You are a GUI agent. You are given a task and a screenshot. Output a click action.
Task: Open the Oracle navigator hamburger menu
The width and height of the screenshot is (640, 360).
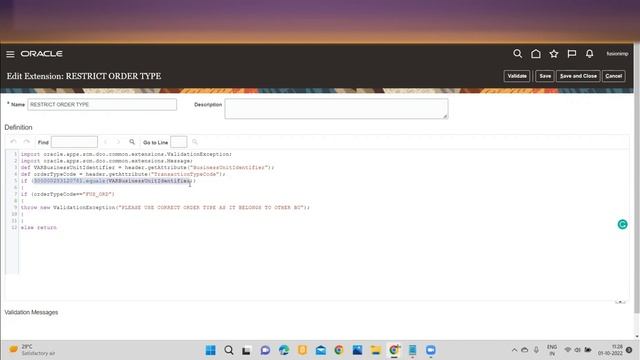pyautogui.click(x=10, y=54)
